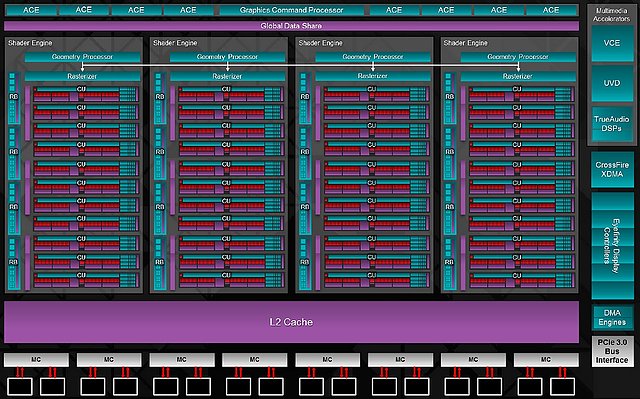Select the ACE block just left of Graphics Command Processor
640x399 pixels.
click(x=188, y=10)
